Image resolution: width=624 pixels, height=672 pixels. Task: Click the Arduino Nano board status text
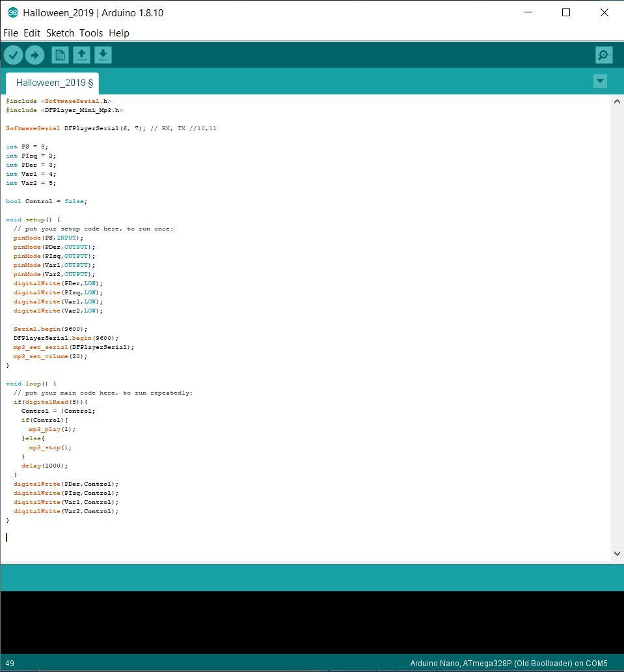[508, 664]
